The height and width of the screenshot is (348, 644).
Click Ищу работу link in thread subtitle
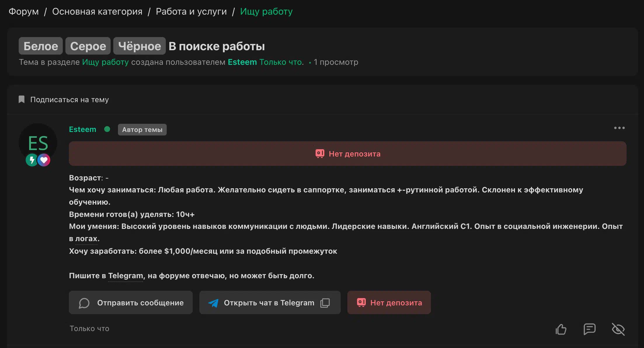click(x=105, y=62)
